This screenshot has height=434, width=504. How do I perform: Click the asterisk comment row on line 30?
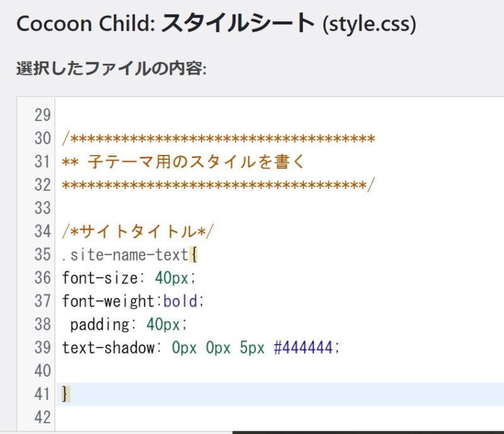[219, 139]
